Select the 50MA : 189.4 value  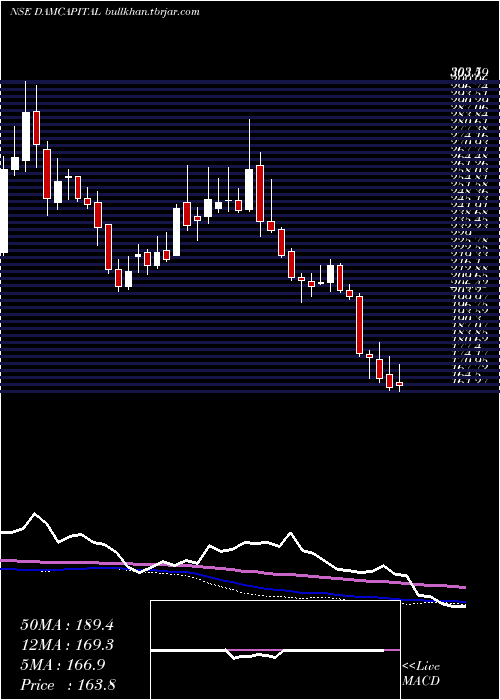point(67,625)
